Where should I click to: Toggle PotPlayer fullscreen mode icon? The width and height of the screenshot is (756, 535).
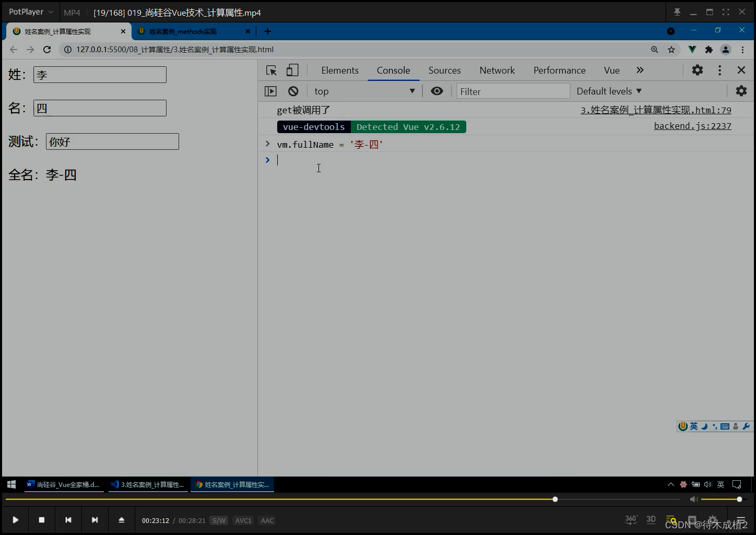[726, 12]
